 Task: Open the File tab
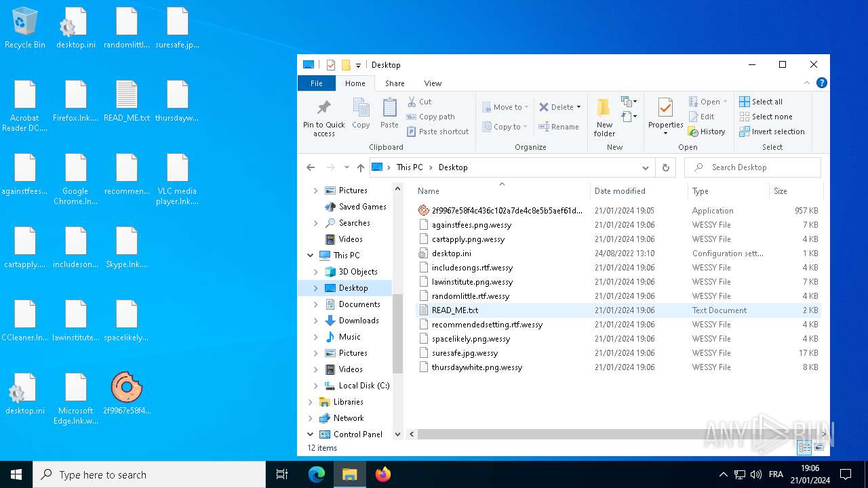click(317, 83)
